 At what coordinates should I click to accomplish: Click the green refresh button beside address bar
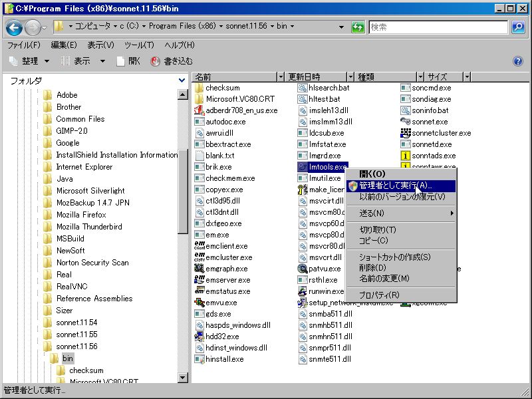click(x=358, y=27)
